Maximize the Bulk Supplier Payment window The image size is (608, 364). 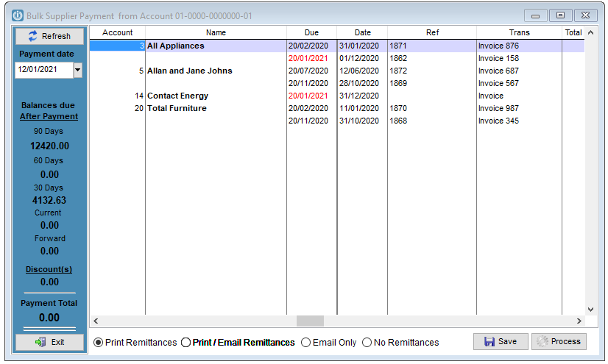[x=560, y=15]
